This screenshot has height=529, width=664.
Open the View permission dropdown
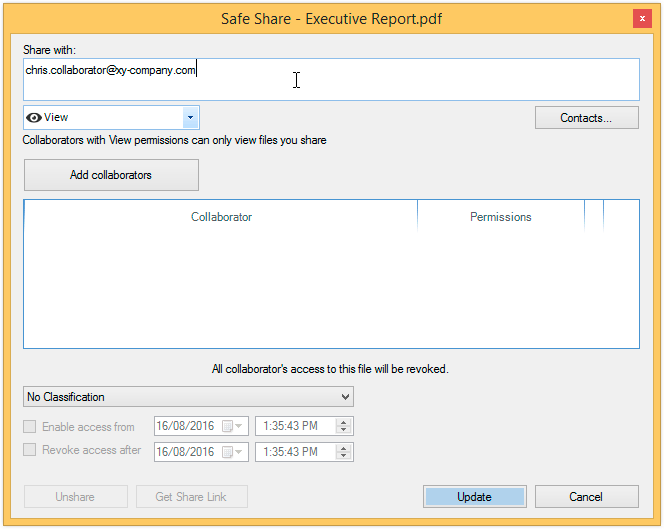pos(191,117)
